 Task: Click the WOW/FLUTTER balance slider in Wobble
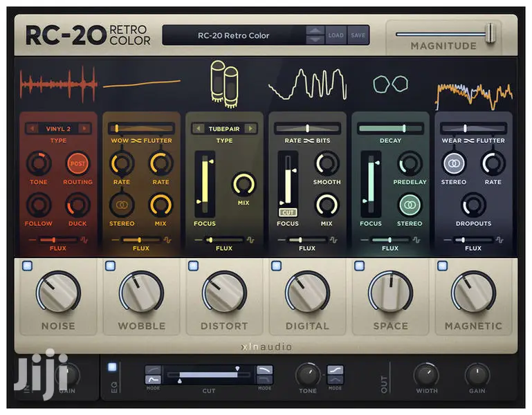coord(141,128)
